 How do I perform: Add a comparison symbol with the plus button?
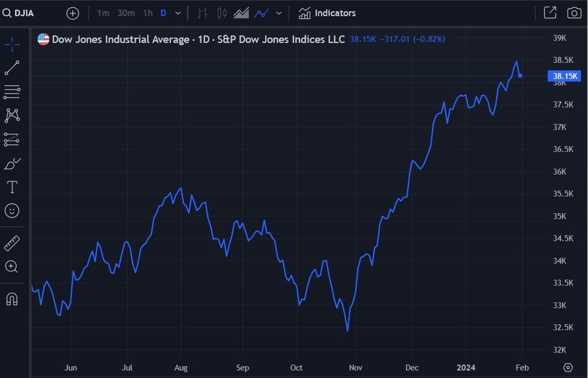72,13
